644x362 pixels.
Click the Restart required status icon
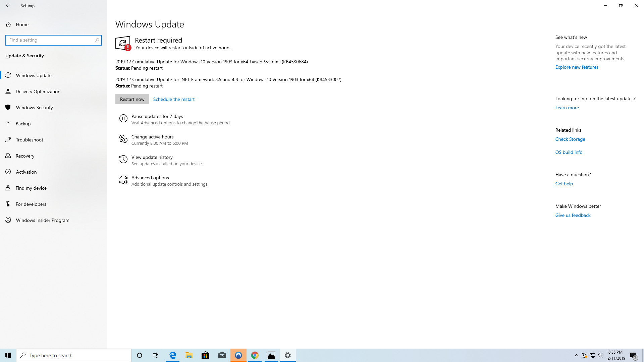click(123, 44)
